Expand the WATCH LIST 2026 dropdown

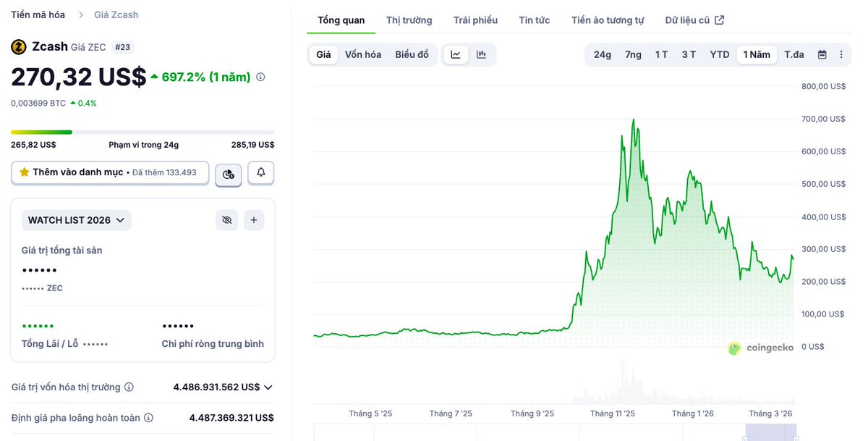click(76, 220)
